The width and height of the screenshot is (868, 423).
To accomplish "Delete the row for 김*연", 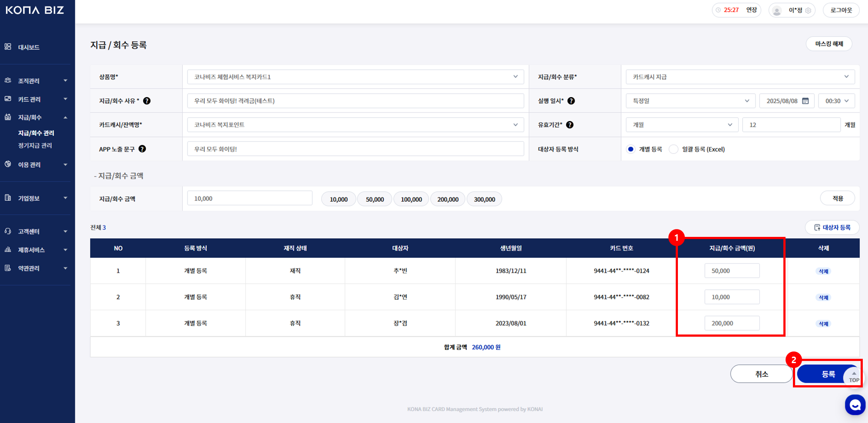I will tap(823, 298).
